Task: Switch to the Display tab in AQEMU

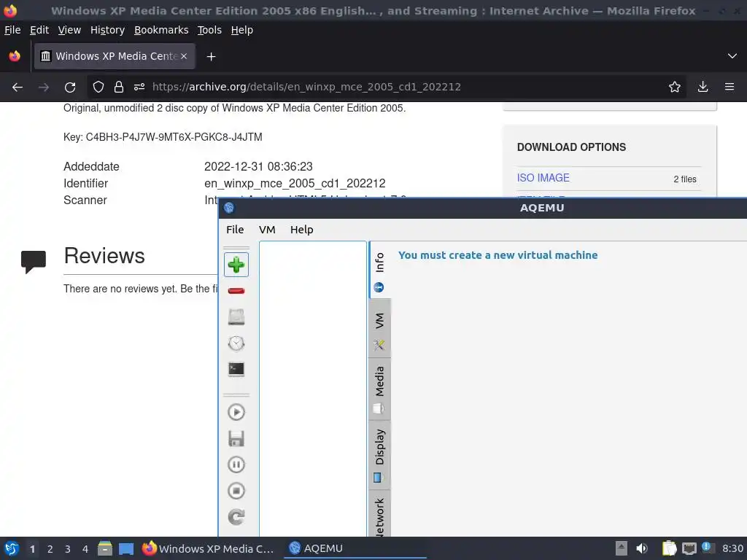Action: [379, 455]
